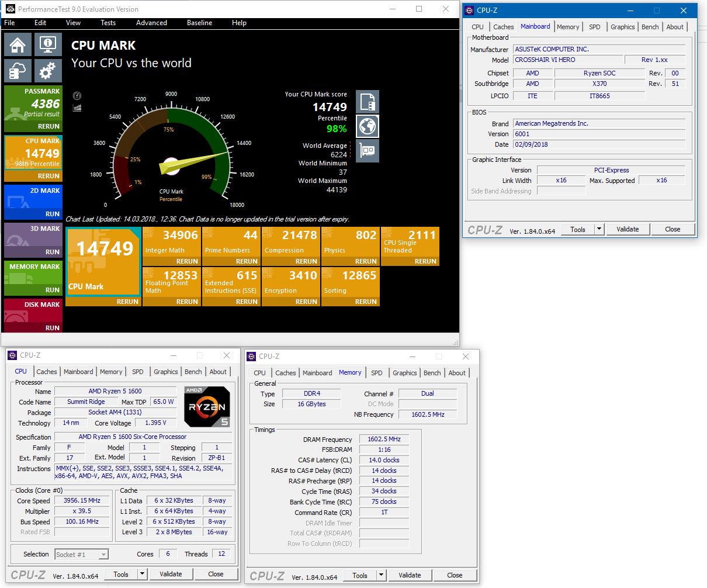Rerun the Integer Math test
Image resolution: width=707 pixels, height=588 pixels.
pos(187,261)
